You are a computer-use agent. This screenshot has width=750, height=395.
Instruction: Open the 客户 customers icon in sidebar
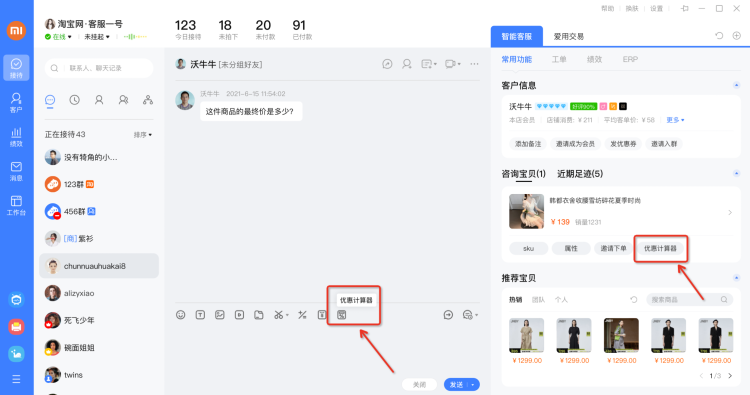tap(16, 102)
